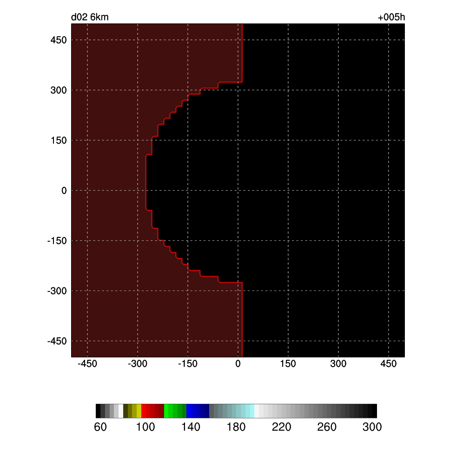Click the colorbar label "60"
The height and width of the screenshot is (476, 476).
click(100, 427)
